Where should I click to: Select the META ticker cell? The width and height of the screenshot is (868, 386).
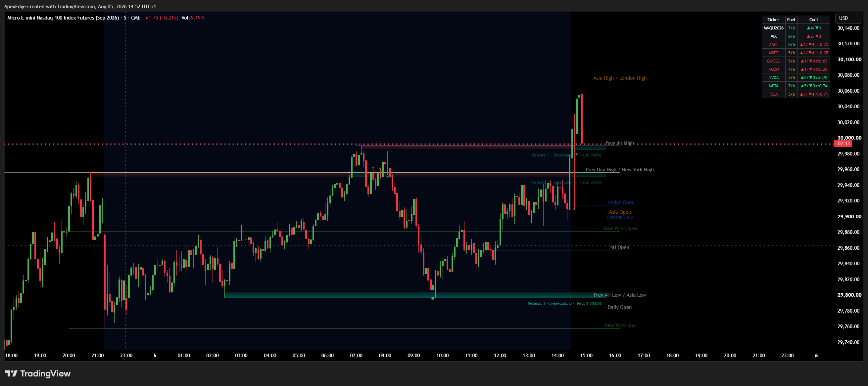[773, 86]
